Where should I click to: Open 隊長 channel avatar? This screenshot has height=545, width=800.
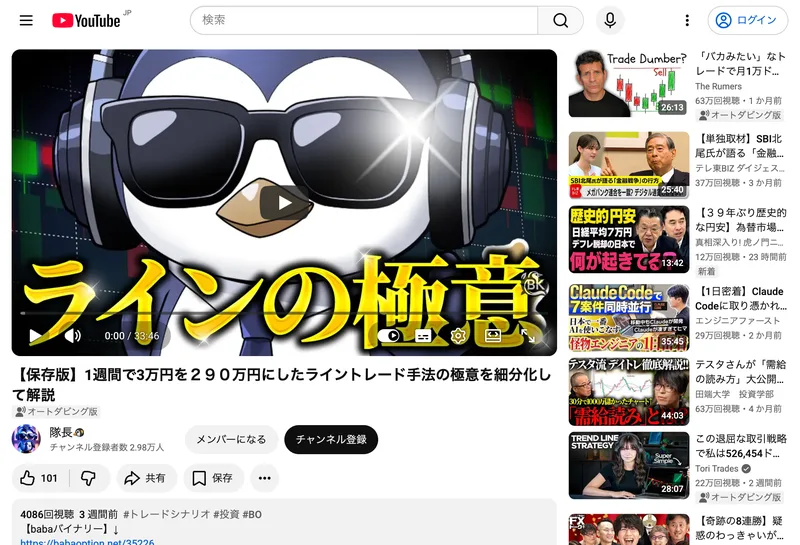tap(27, 439)
